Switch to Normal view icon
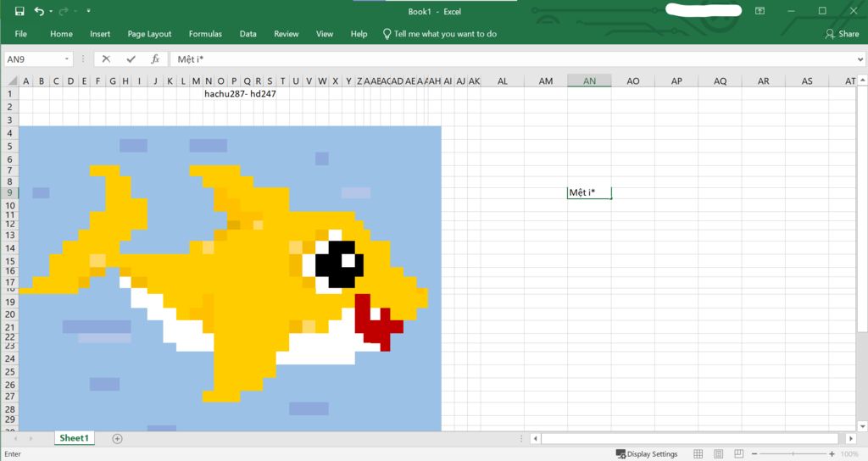Screen dimensions: 868x461 [x=698, y=454]
